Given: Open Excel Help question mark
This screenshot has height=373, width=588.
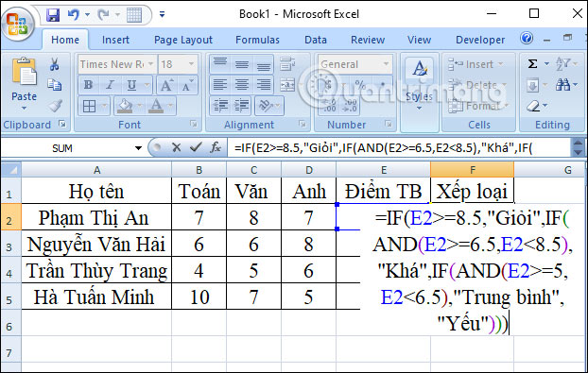Looking at the screenshot, I should coord(527,38).
